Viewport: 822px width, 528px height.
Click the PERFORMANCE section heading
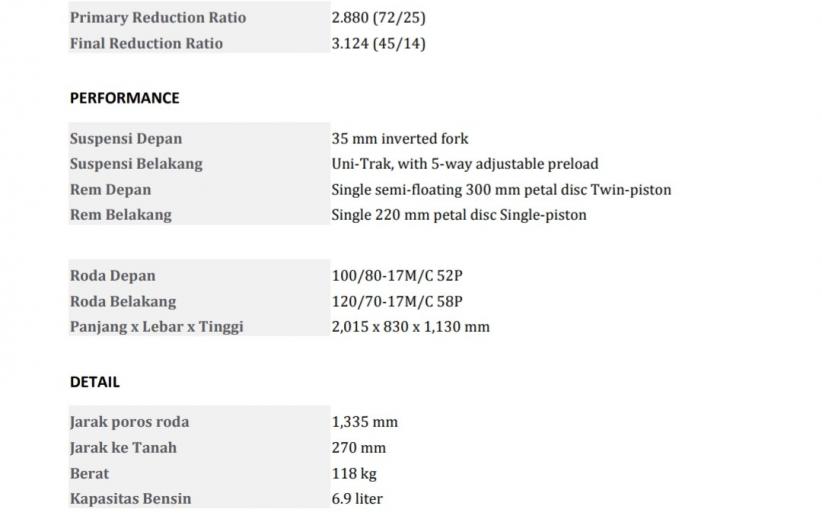coord(124,98)
